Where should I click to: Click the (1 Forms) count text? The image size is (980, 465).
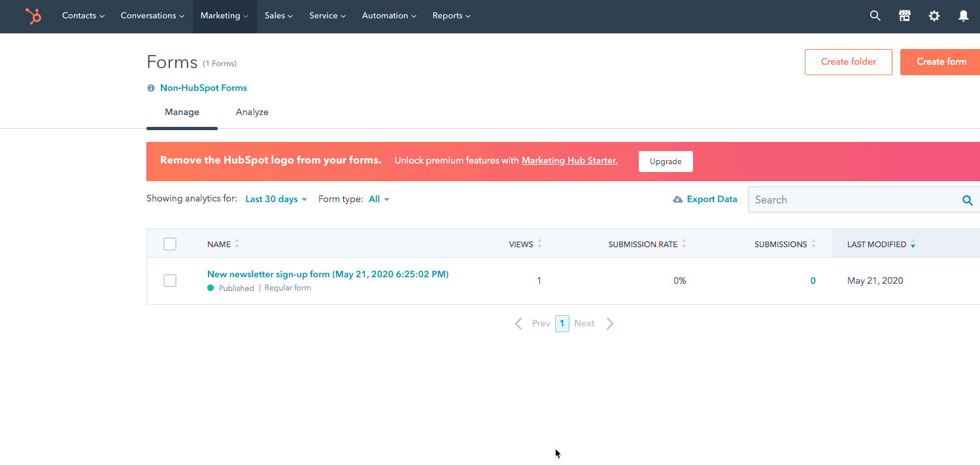(220, 64)
